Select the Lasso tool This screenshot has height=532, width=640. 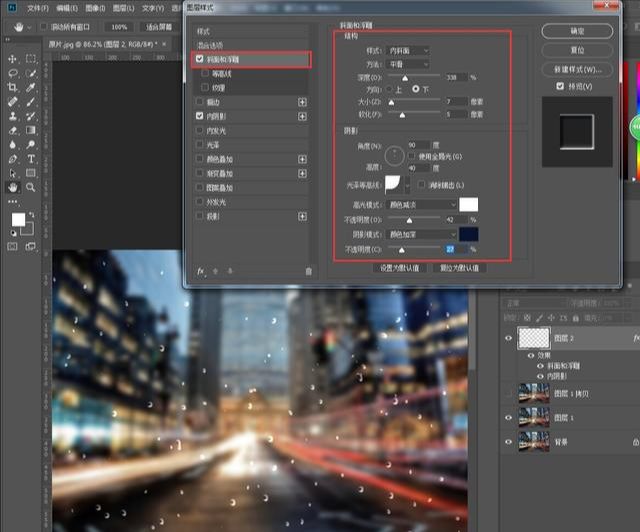[12, 73]
